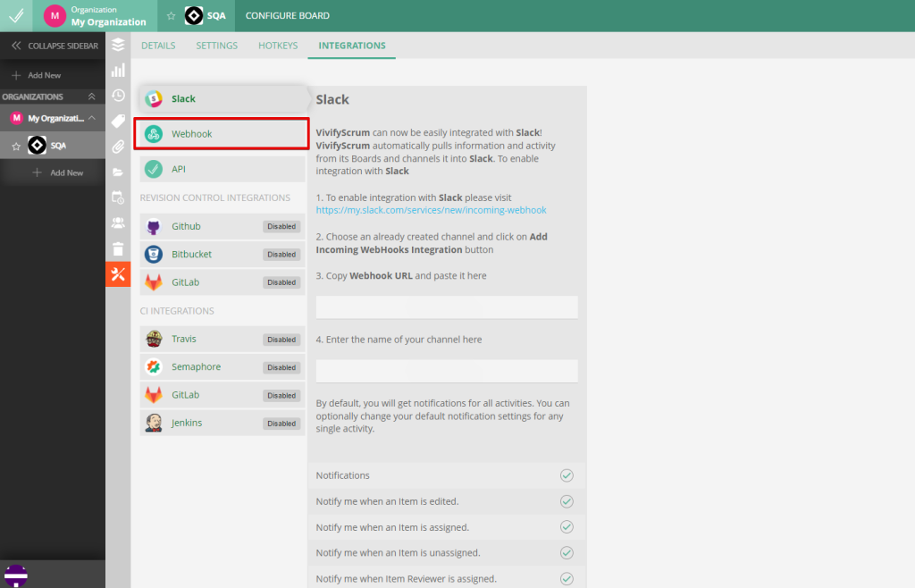Toggle 'Notify me when an Item is assigned'

567,527
